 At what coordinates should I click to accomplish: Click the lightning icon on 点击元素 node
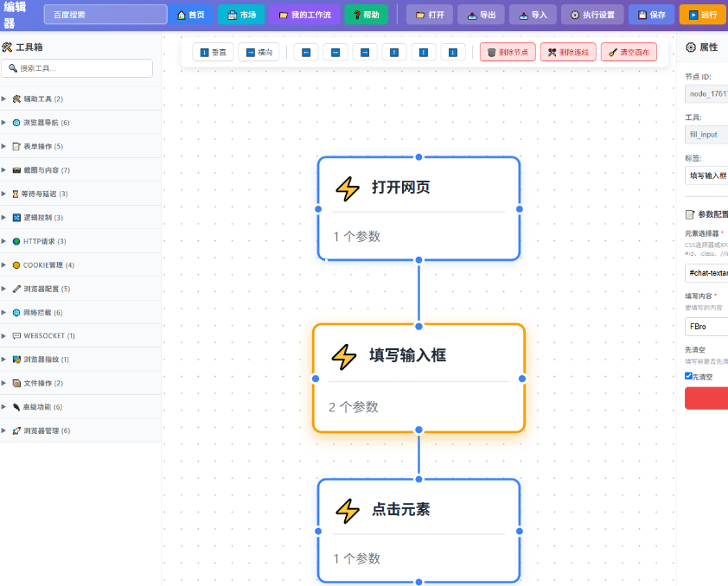348,511
